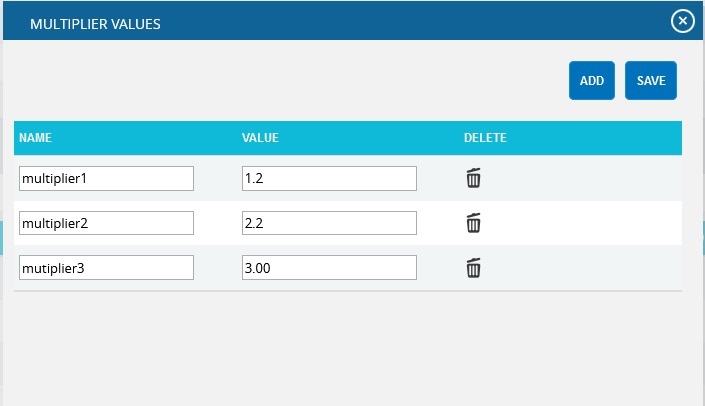Click the MULTIPLIER VALUES dialog title
The height and width of the screenshot is (406, 705).
point(95,24)
